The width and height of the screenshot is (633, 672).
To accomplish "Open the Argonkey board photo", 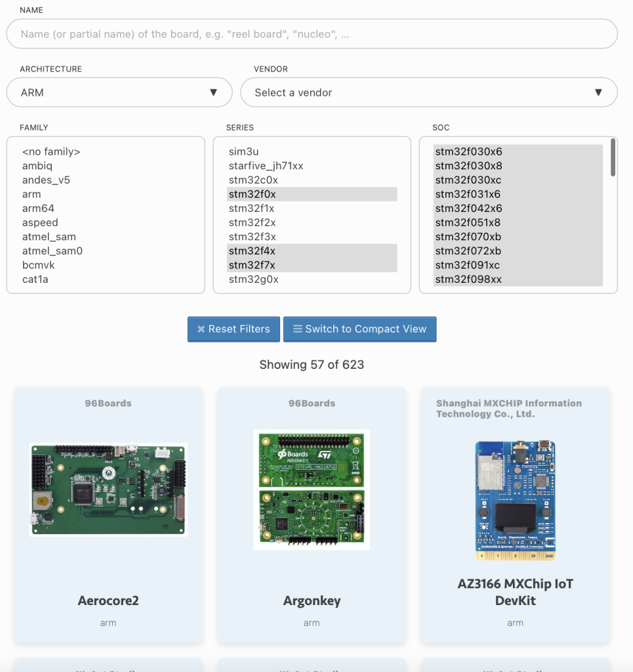I will tap(312, 490).
